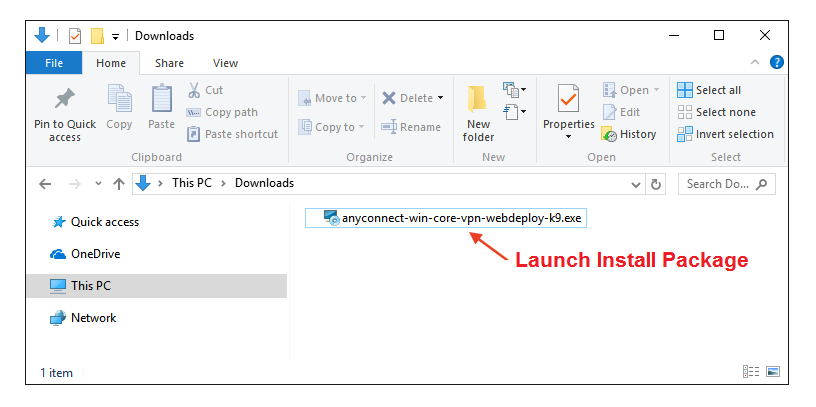The height and width of the screenshot is (407, 816).
Task: Open file History
Action: coord(629,134)
